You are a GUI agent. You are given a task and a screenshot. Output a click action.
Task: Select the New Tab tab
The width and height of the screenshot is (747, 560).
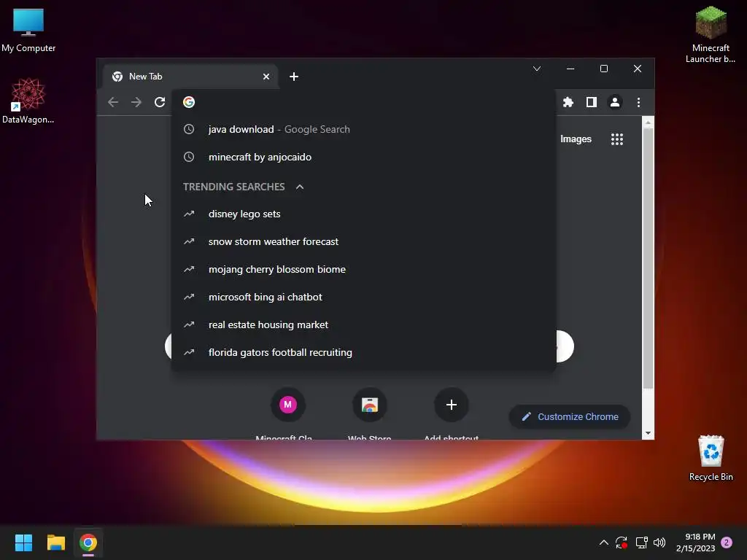click(x=190, y=77)
